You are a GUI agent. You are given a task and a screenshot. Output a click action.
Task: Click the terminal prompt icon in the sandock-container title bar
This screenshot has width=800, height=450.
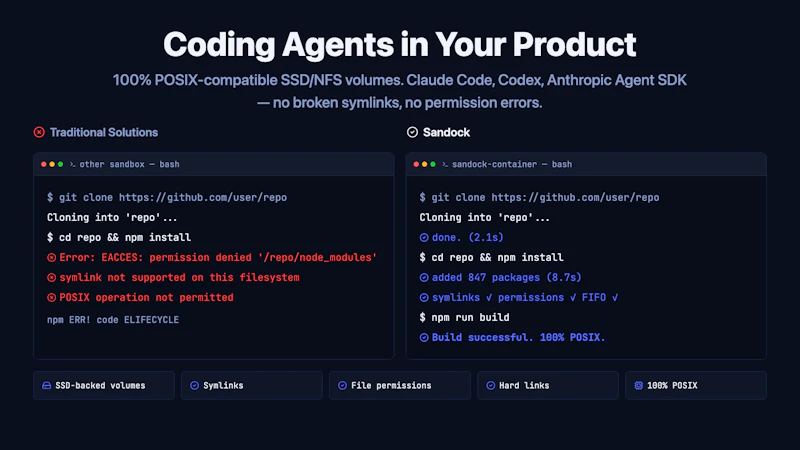[x=445, y=164]
